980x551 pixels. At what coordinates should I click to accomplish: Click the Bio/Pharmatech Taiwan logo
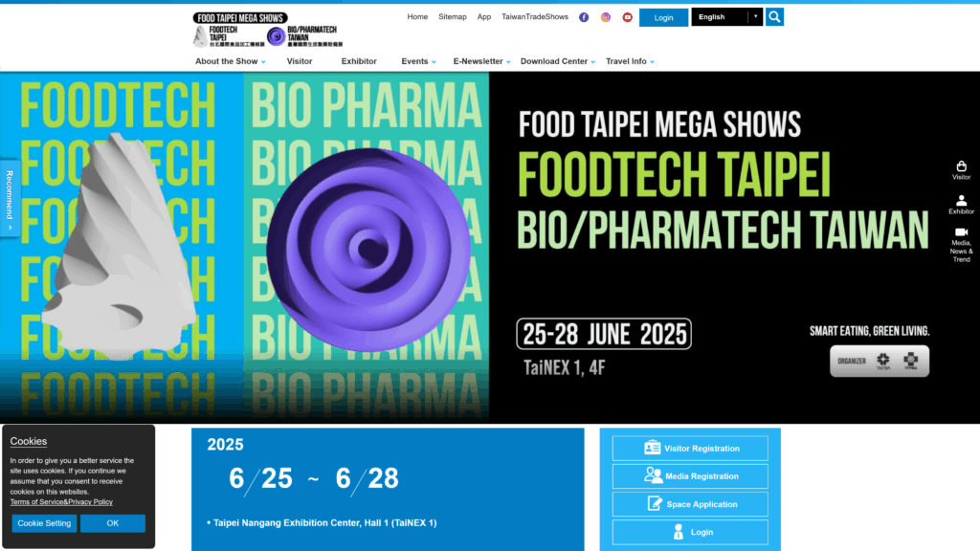[304, 37]
